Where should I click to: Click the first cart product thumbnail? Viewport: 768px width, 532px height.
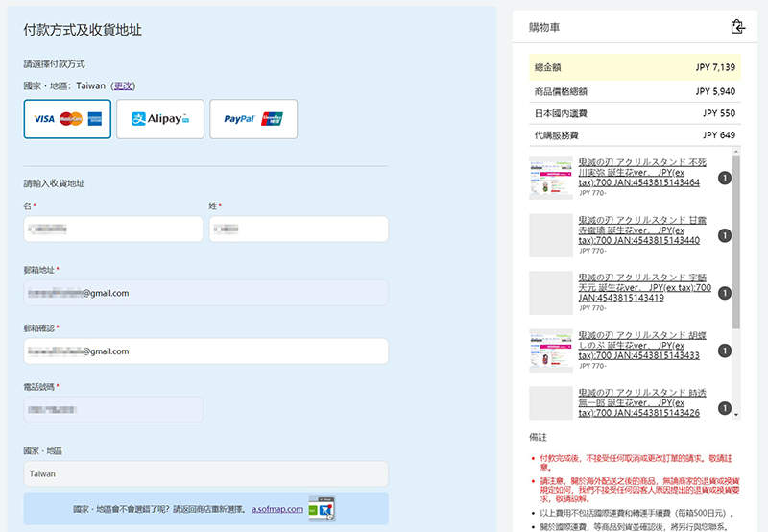(x=550, y=178)
